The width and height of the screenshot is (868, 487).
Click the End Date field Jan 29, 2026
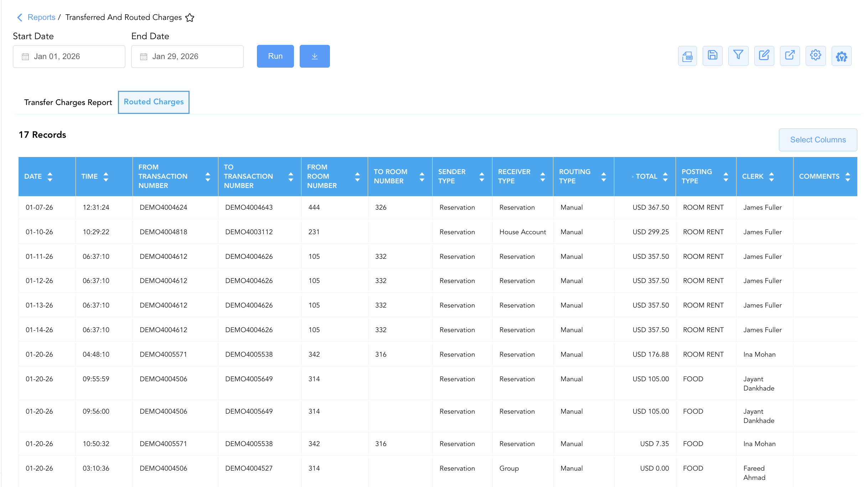(187, 57)
